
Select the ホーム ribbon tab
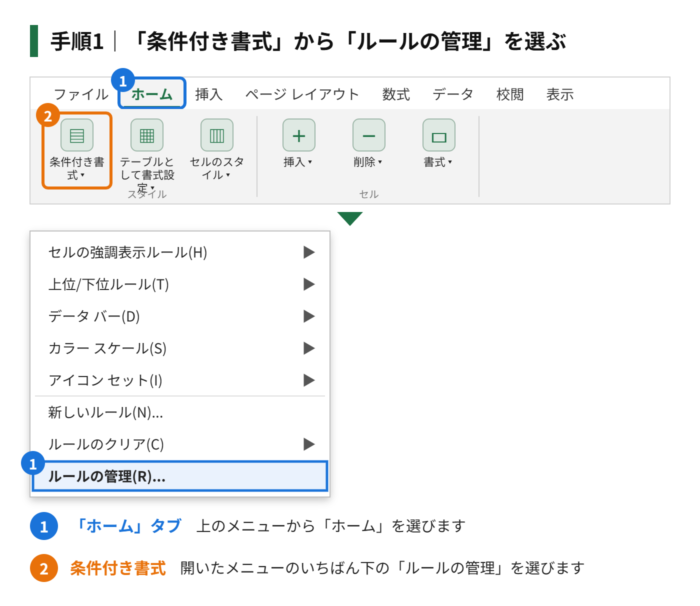pos(152,94)
